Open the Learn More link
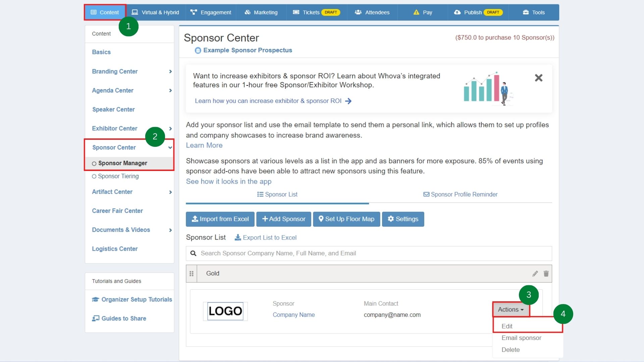Viewport: 644px width, 362px height. tap(204, 145)
